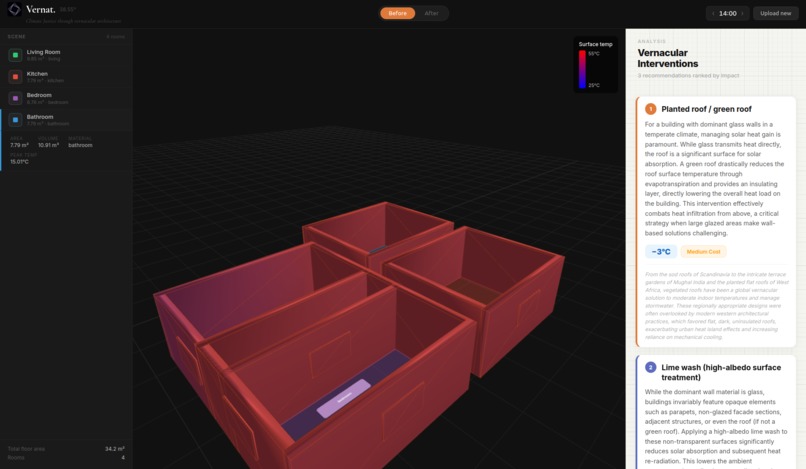Click the SCENE panel header
This screenshot has width=806, height=469.
tap(16, 37)
